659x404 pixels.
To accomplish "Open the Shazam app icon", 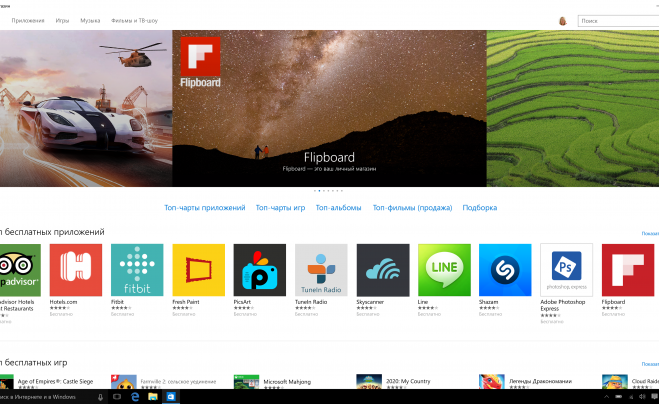I will (x=505, y=270).
